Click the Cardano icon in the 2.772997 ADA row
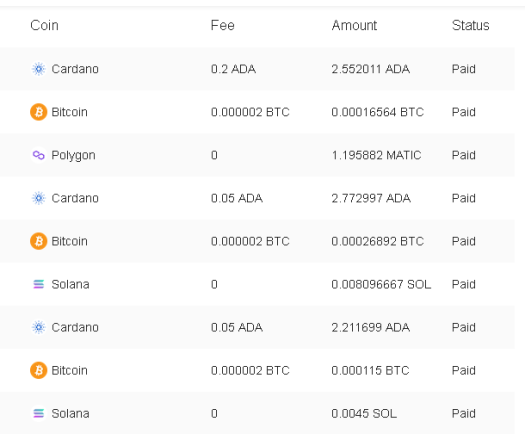Viewport: 525px width, 434px height. [x=39, y=198]
